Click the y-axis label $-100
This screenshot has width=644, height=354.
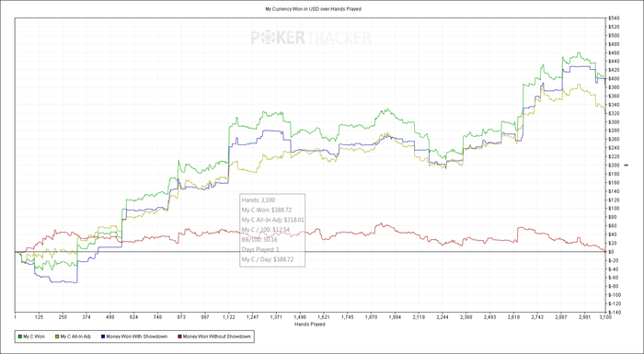tap(614, 295)
